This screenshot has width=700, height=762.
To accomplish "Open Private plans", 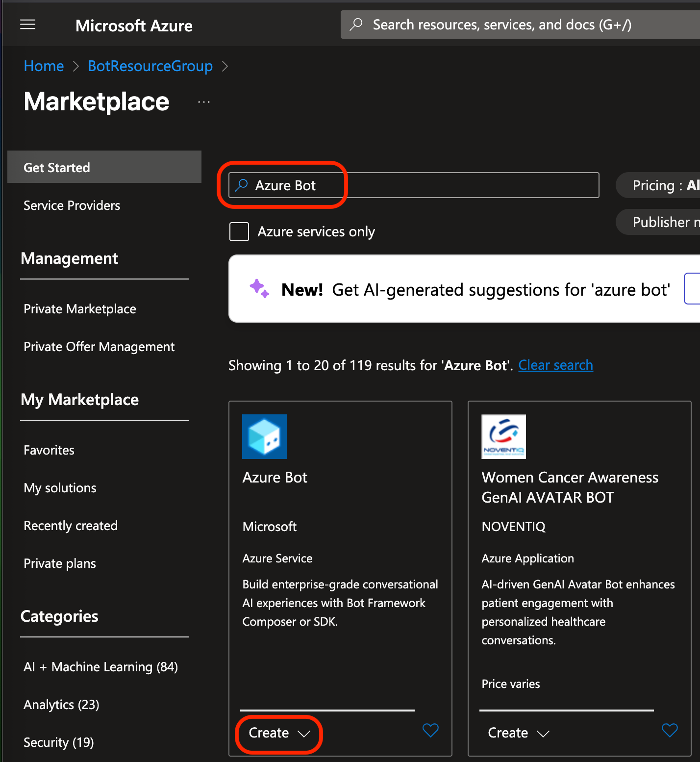I will 60,563.
